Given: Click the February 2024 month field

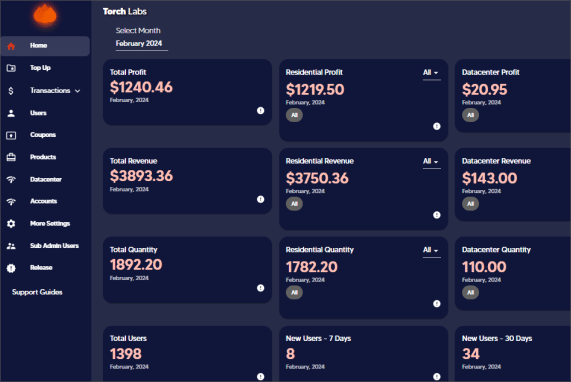Looking at the screenshot, I should coord(142,44).
